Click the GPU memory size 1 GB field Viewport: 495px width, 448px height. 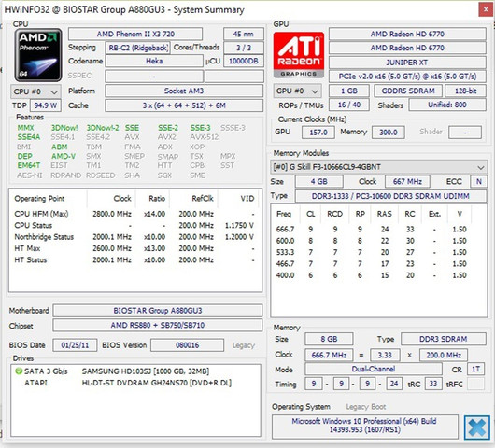349,91
